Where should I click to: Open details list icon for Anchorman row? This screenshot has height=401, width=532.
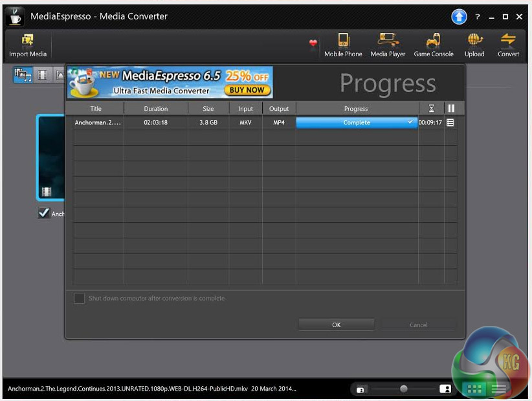tap(450, 122)
